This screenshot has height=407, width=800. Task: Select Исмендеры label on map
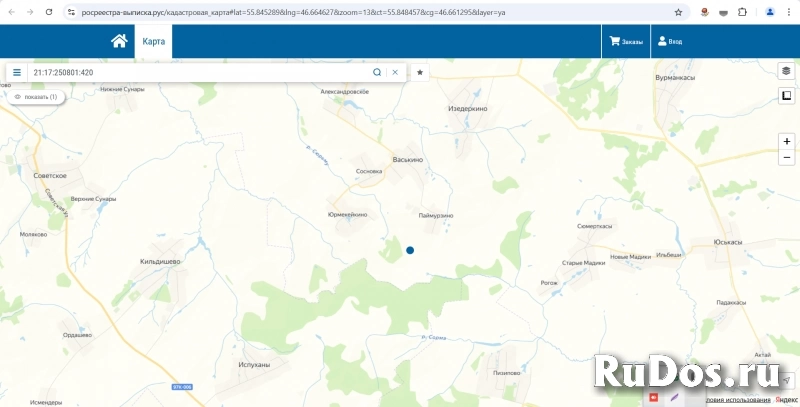click(46, 402)
